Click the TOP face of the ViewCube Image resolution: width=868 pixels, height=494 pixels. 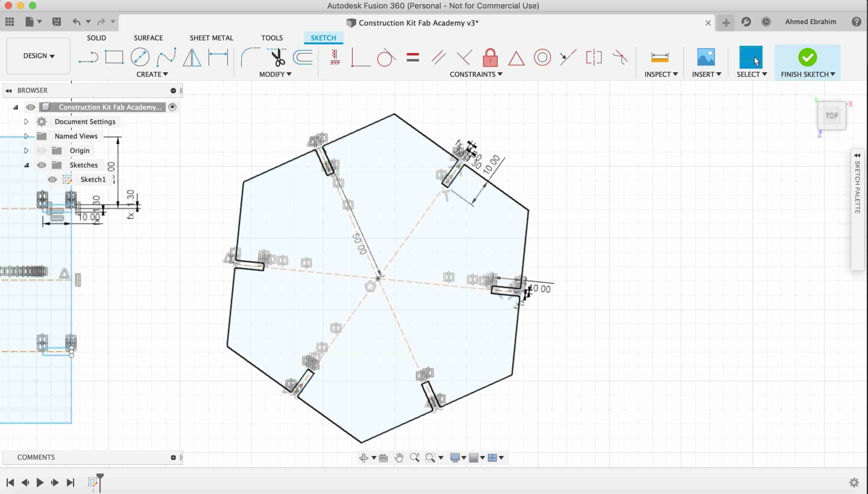click(x=832, y=116)
